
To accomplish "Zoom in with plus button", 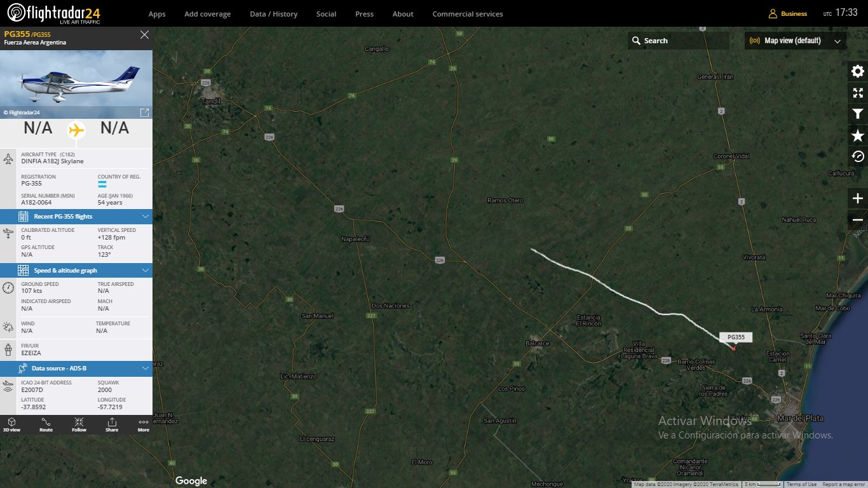I will pos(858,198).
